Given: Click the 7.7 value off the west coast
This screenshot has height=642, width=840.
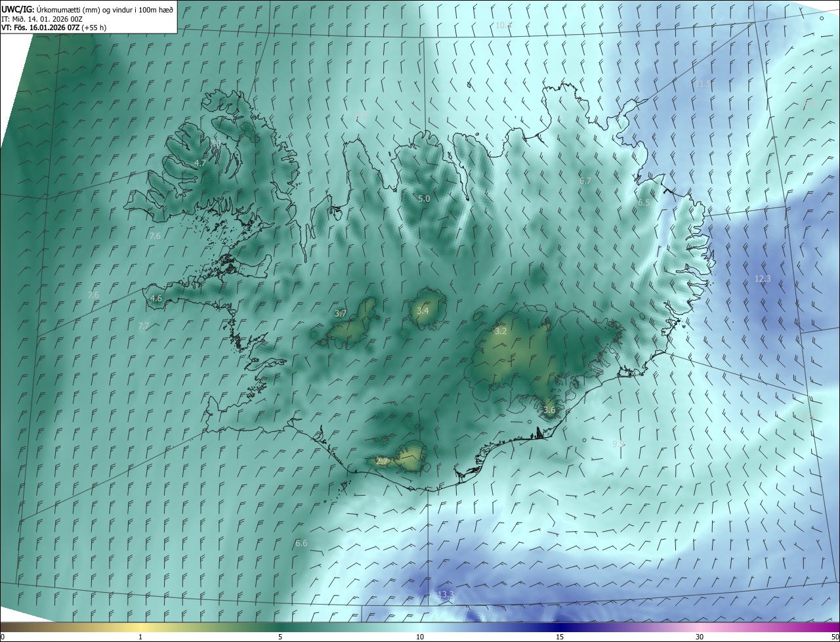Looking at the screenshot, I should tap(144, 326).
